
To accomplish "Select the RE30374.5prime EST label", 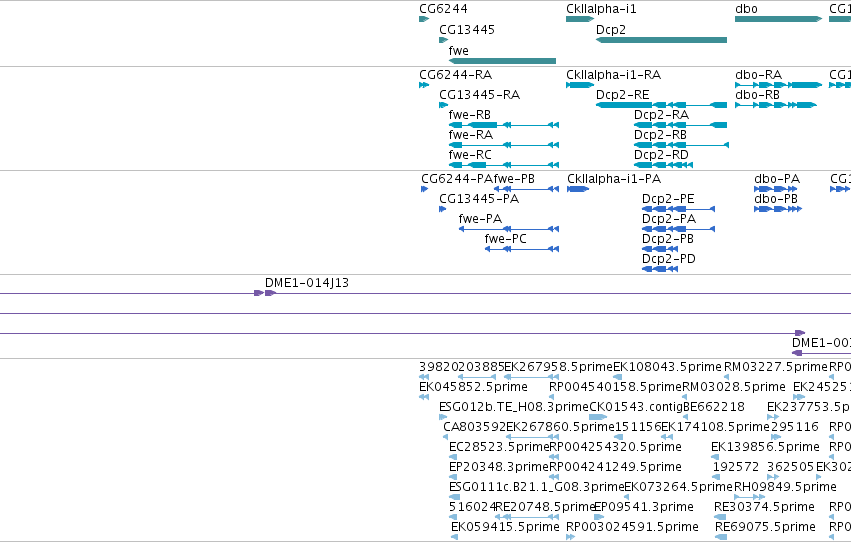I will pos(764,507).
